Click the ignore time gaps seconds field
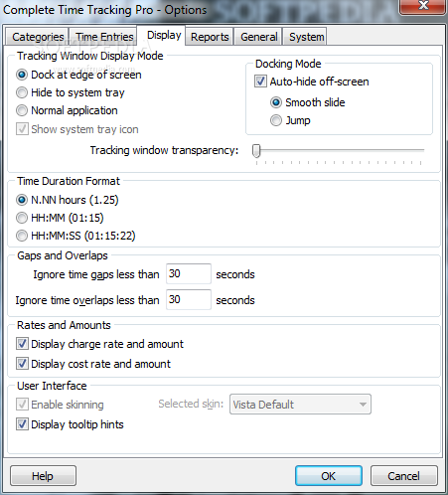The image size is (448, 495). (x=189, y=273)
